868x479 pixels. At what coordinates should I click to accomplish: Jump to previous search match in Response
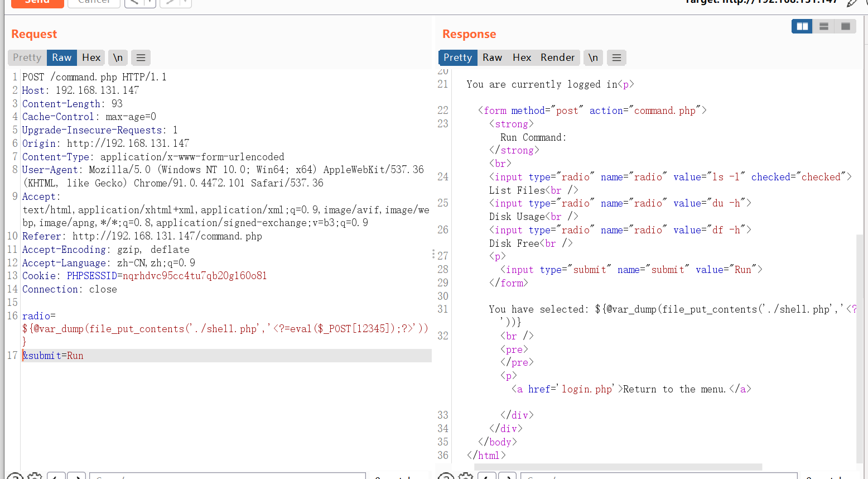point(488,476)
